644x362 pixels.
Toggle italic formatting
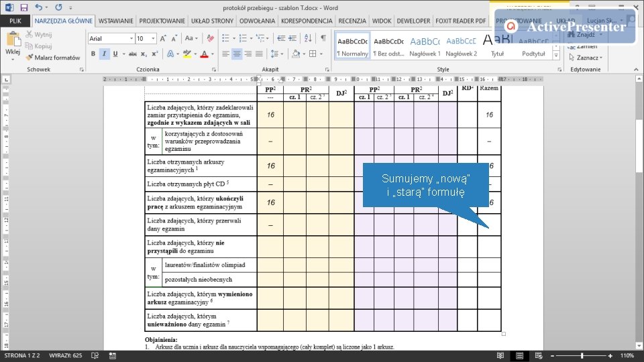(105, 54)
